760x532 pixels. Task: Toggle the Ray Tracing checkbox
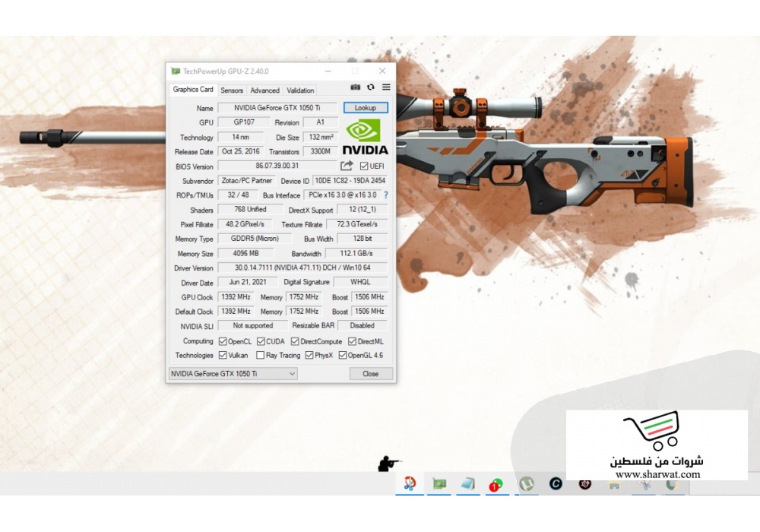[261, 355]
